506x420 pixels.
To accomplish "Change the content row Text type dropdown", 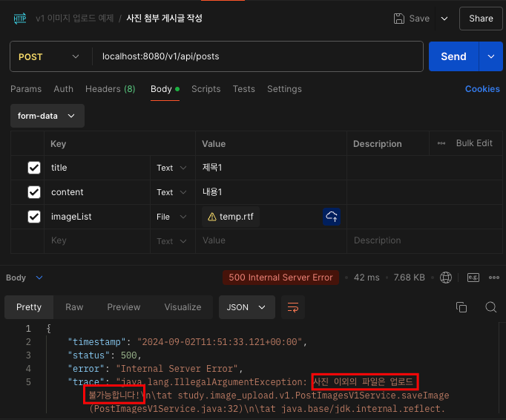I will point(171,192).
